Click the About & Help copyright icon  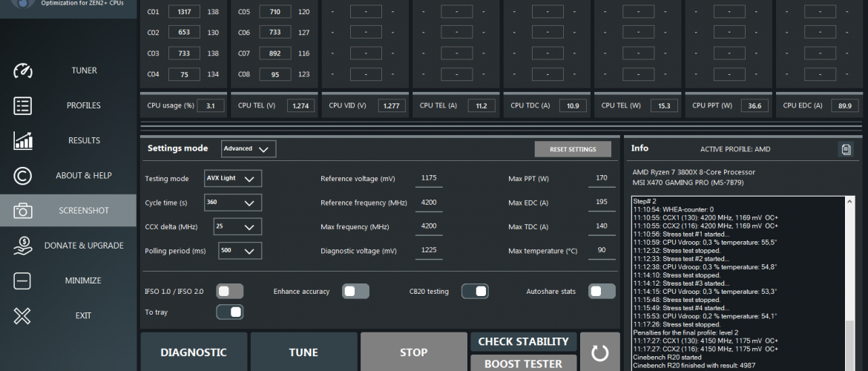(23, 176)
